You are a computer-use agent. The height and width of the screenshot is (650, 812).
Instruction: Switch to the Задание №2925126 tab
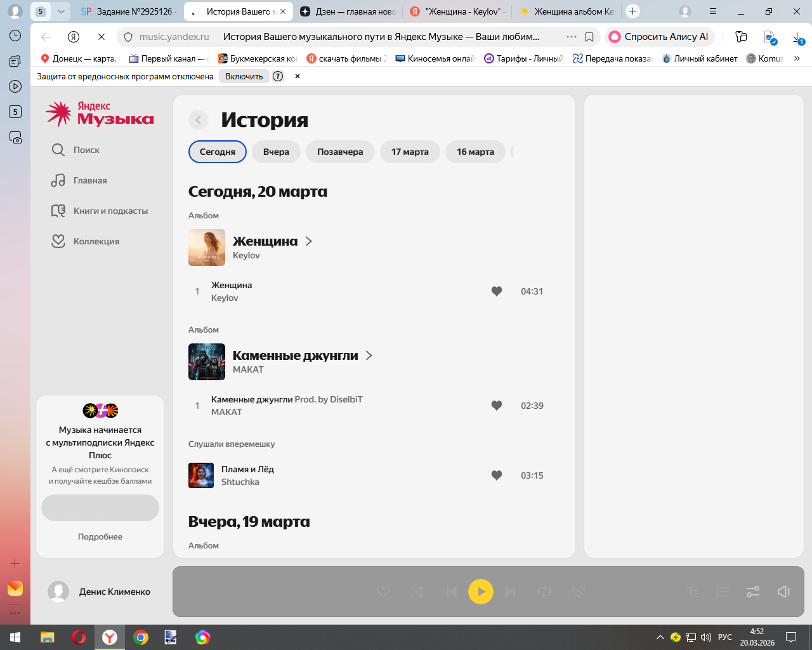coord(128,11)
